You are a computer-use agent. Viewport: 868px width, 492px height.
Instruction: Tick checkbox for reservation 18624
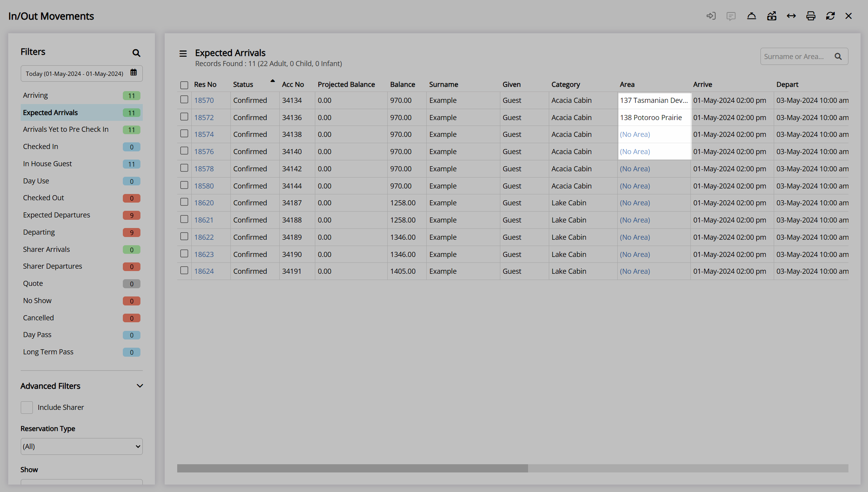(184, 271)
